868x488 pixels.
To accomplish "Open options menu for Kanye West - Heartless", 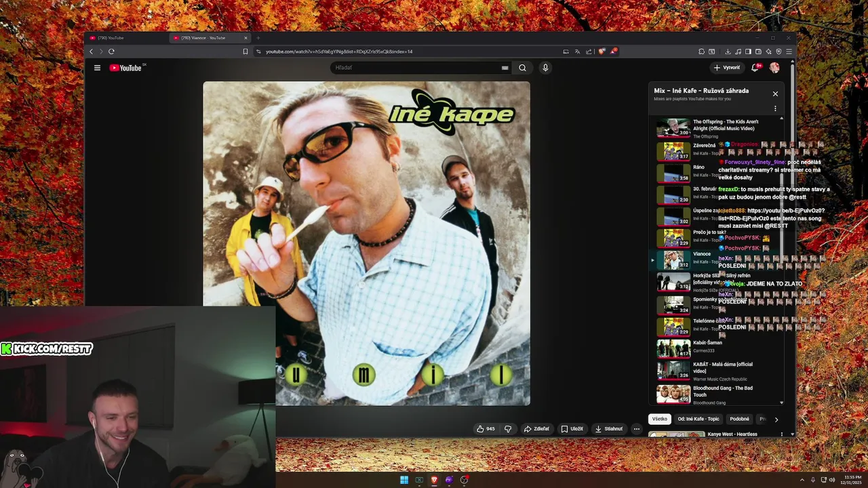I will click(x=781, y=434).
